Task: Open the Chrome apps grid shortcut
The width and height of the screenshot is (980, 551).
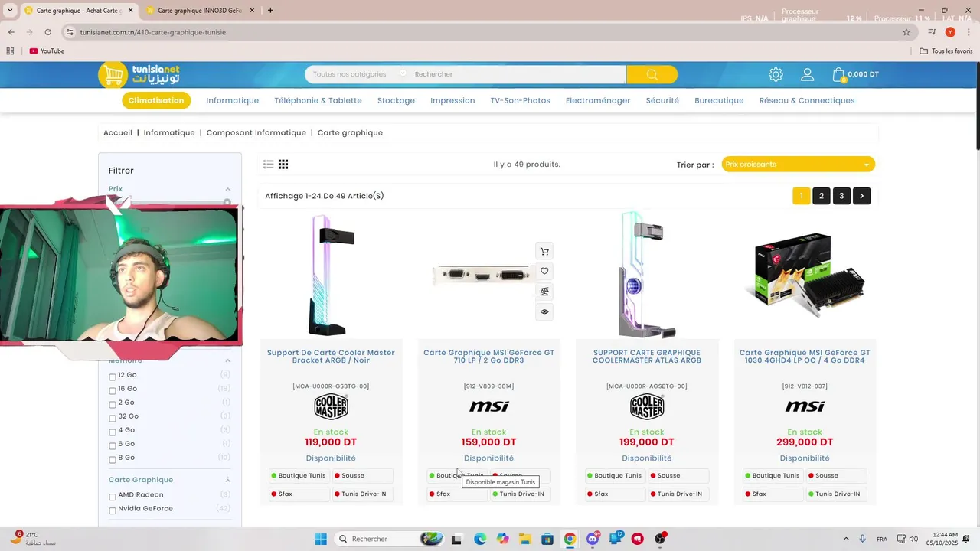Action: pos(10,51)
